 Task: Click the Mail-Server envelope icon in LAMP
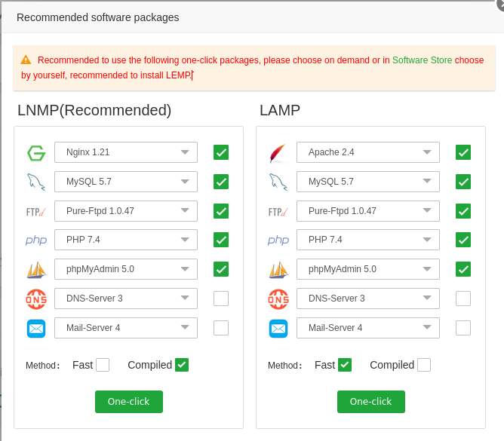coord(278,329)
